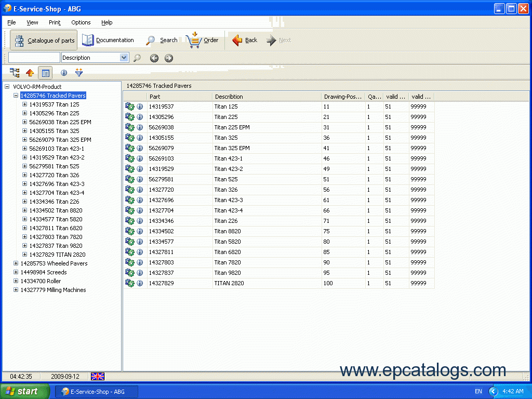532x399 pixels.
Task: Click the magnifier icon beside Description dropdown
Action: pos(137,58)
